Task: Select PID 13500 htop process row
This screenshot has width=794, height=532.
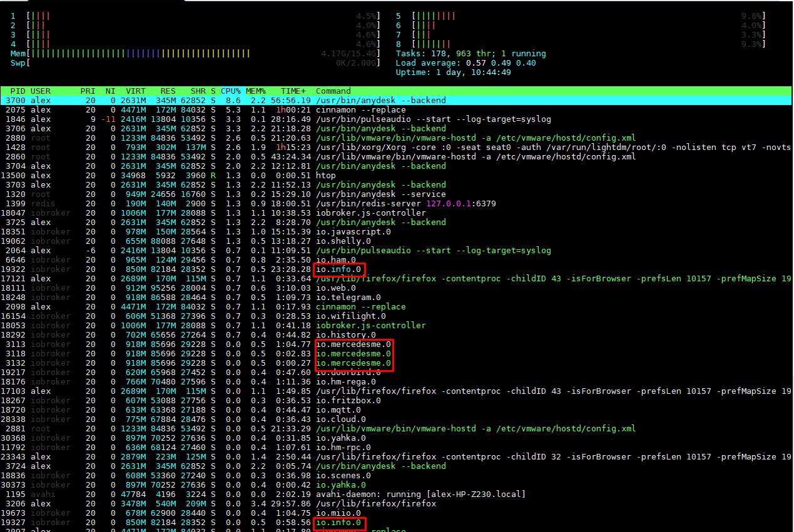Action: coord(396,175)
